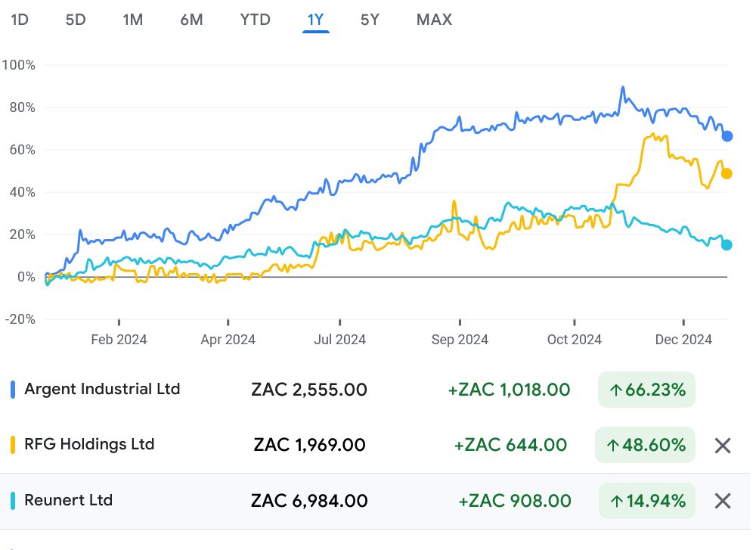
Task: Click the Dec 2024 axis label
Action: (x=683, y=340)
